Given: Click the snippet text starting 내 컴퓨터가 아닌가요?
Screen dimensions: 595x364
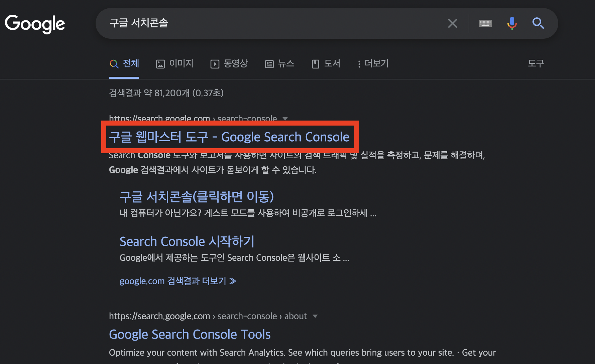Looking at the screenshot, I should pos(248,213).
